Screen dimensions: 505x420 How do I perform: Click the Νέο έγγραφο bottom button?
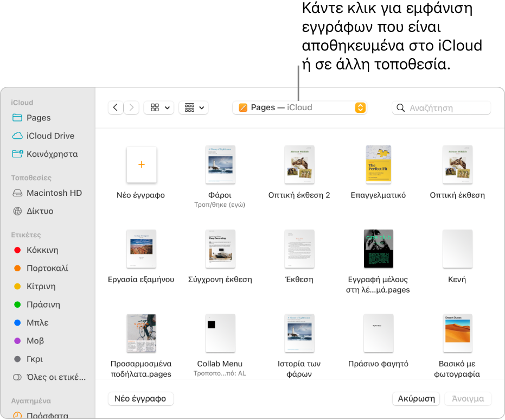point(140,399)
